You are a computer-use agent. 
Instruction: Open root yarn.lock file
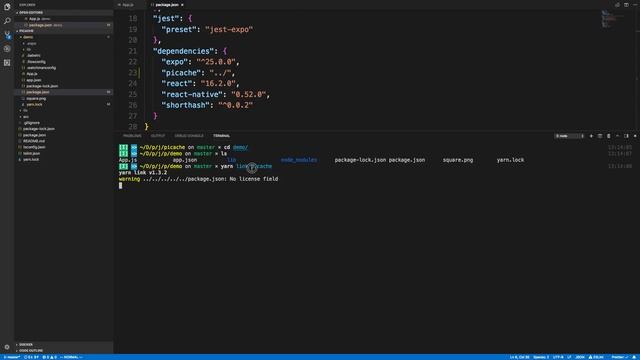tap(31, 160)
